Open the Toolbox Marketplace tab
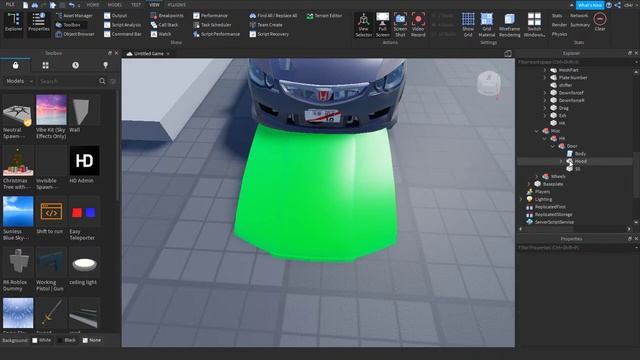Image resolution: width=640 pixels, height=360 pixels. pyautogui.click(x=16, y=65)
